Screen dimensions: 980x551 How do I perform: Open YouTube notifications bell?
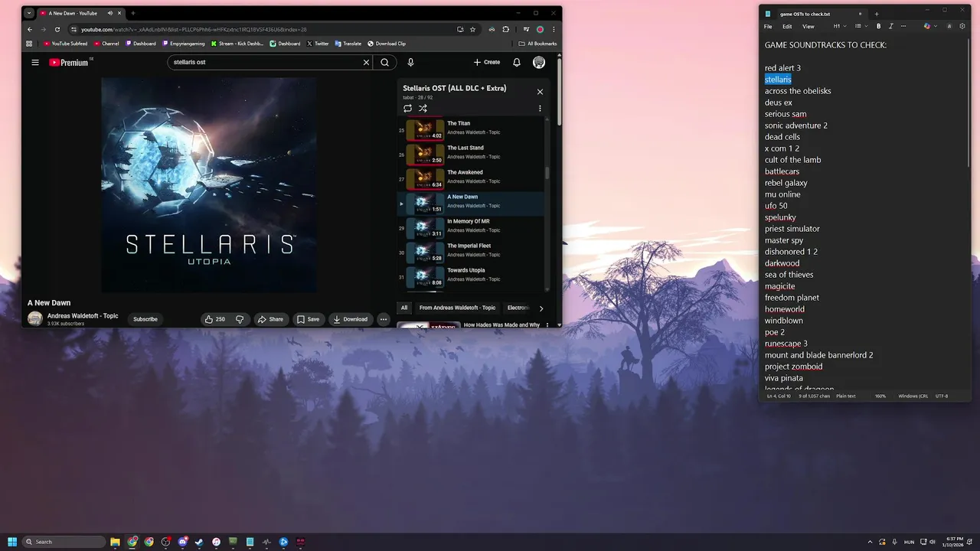(x=517, y=62)
